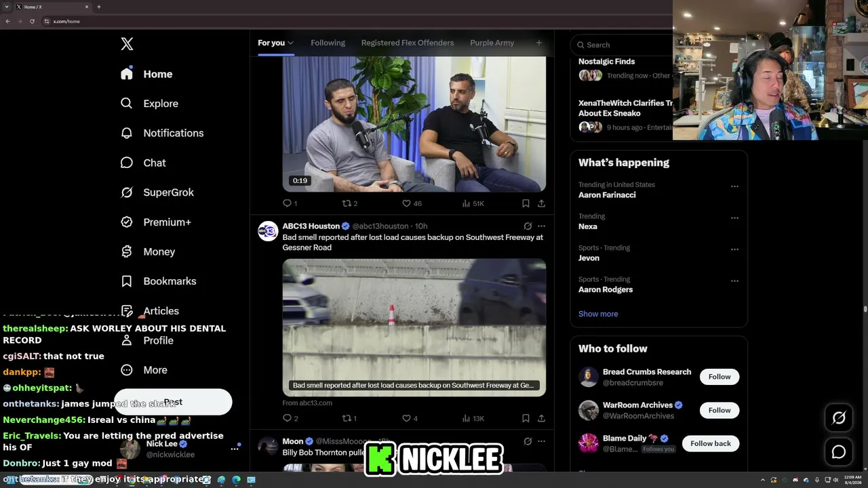Follow WarRoom Archives
Image resolution: width=868 pixels, height=488 pixels.
(x=719, y=410)
